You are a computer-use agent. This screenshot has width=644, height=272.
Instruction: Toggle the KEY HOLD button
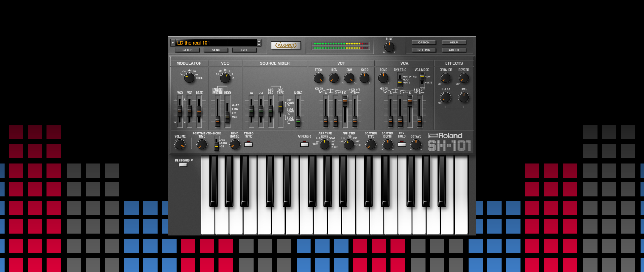402,144
